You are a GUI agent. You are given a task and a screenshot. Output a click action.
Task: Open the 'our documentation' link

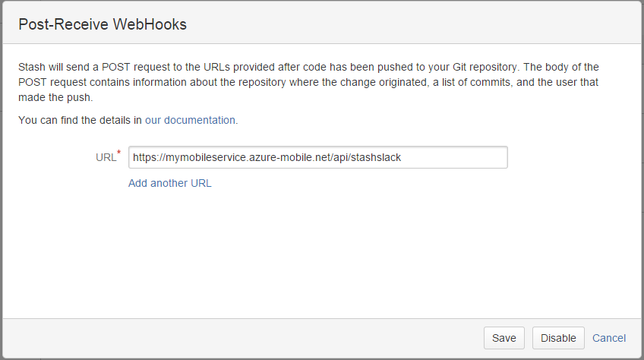[191, 120]
